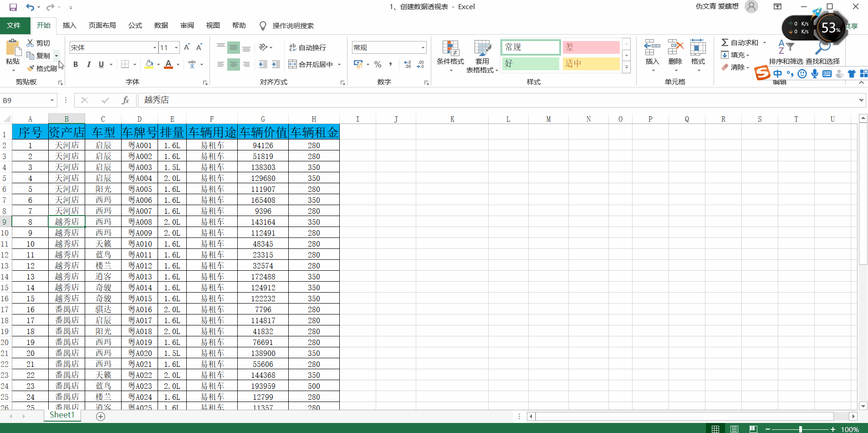Open the cell Format (格式) menu
This screenshot has width=868, height=433.
pos(698,56)
